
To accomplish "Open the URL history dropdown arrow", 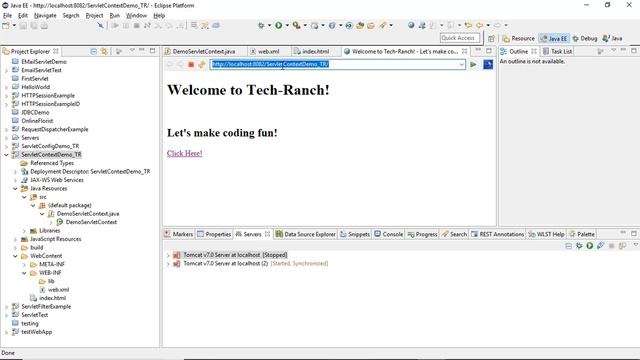I will [x=462, y=64].
